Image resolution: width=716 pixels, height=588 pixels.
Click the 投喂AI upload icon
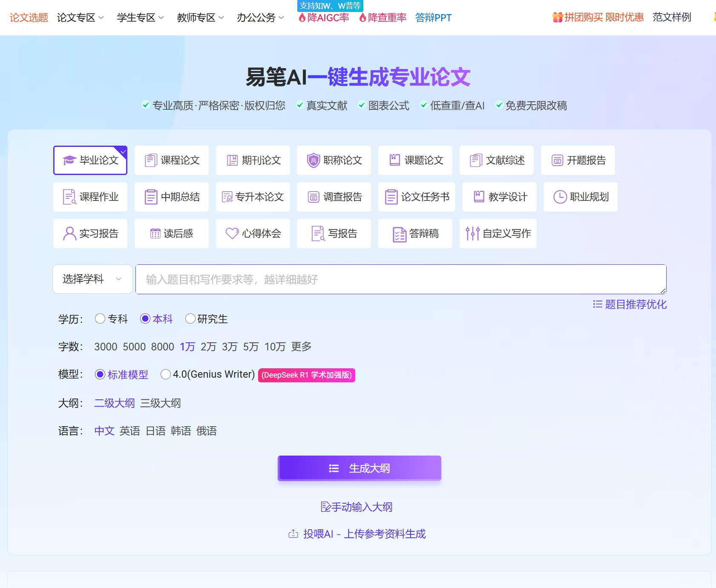(x=293, y=534)
